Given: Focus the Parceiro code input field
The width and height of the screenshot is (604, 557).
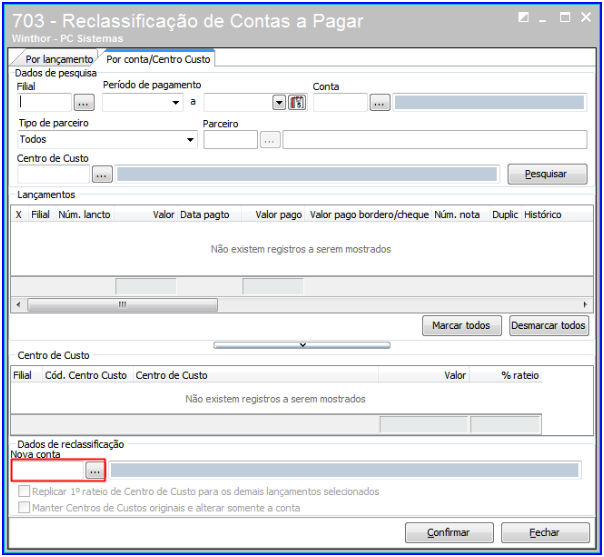Looking at the screenshot, I should (230, 140).
